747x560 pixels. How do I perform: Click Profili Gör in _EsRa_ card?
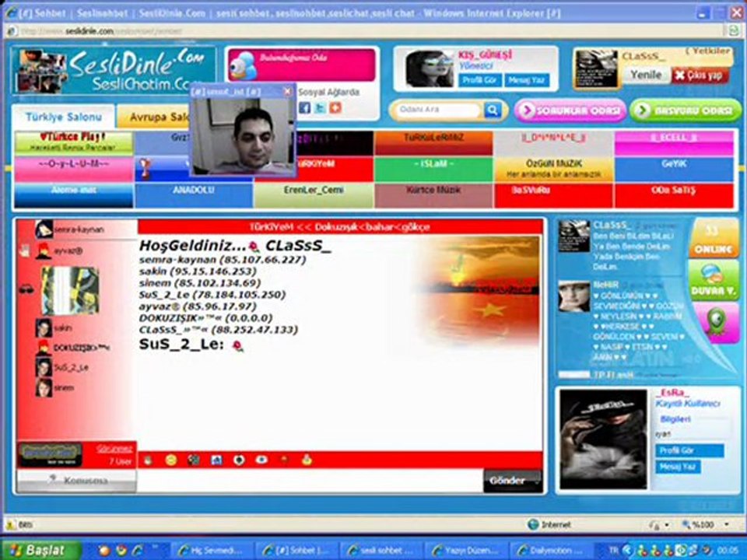coord(689,450)
